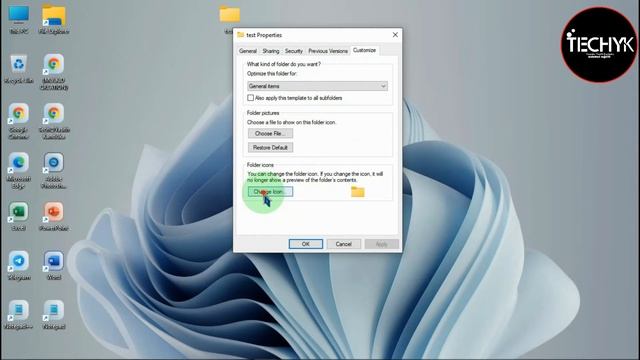This screenshot has width=640, height=360.
Task: Click the folder icon in Properties title bar
Action: pyautogui.click(x=241, y=35)
